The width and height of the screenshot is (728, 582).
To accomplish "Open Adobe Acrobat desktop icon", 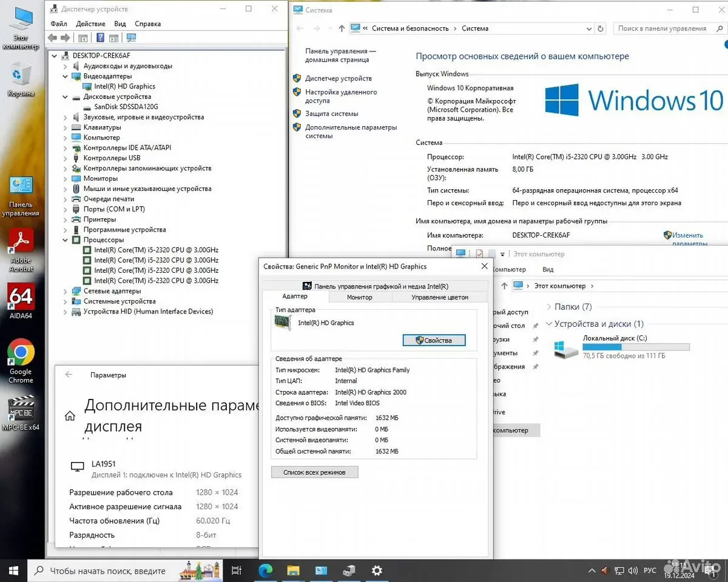I will pyautogui.click(x=21, y=249).
